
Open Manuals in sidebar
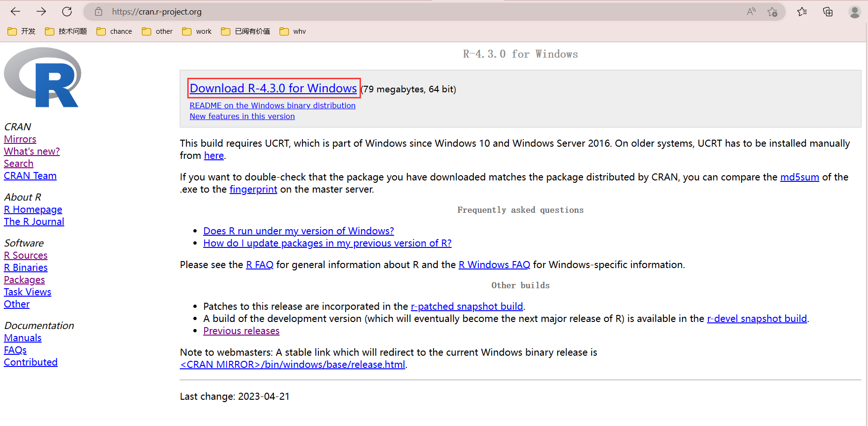pos(23,338)
